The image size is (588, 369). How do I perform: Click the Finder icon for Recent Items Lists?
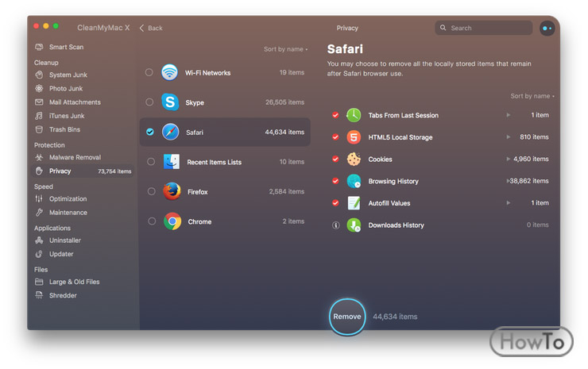point(172,161)
